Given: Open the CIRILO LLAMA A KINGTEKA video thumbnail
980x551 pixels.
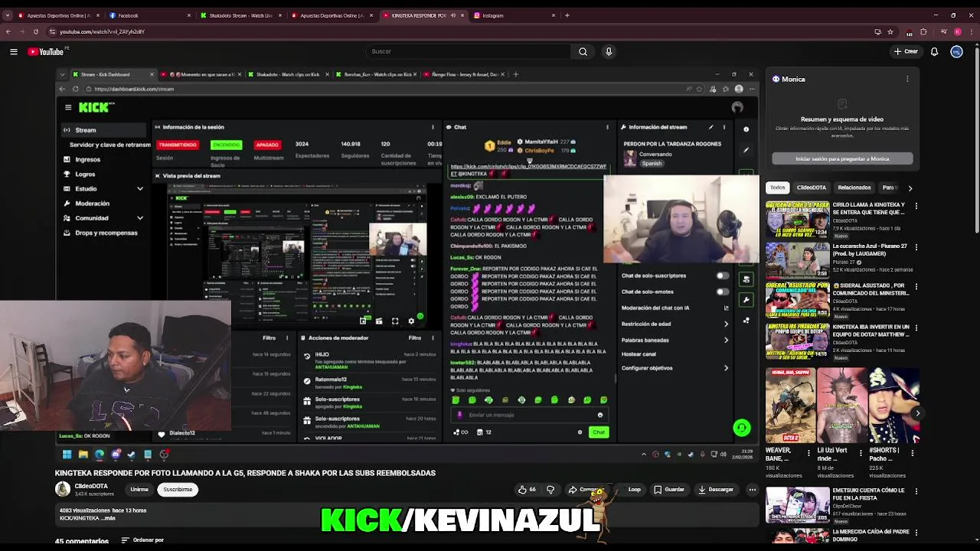Looking at the screenshot, I should tap(797, 220).
